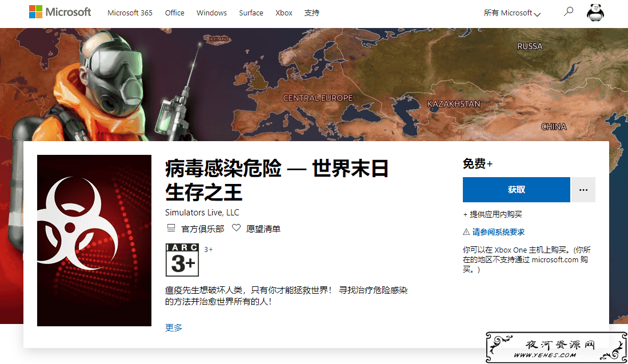The image size is (628, 364).
Task: Click the 免费+ price label
Action: [x=478, y=163]
